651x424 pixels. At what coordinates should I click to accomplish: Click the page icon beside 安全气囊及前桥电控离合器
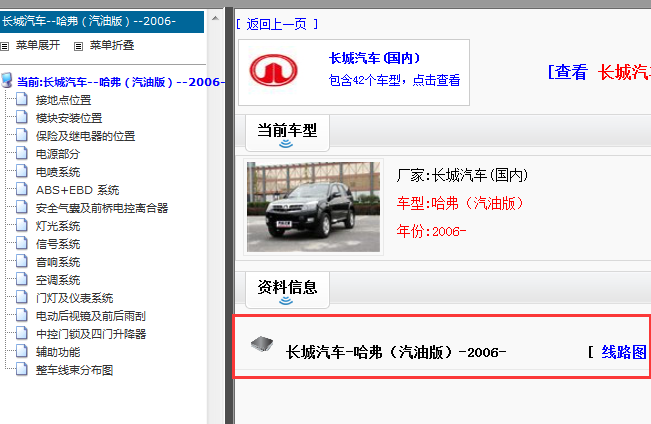pos(22,208)
